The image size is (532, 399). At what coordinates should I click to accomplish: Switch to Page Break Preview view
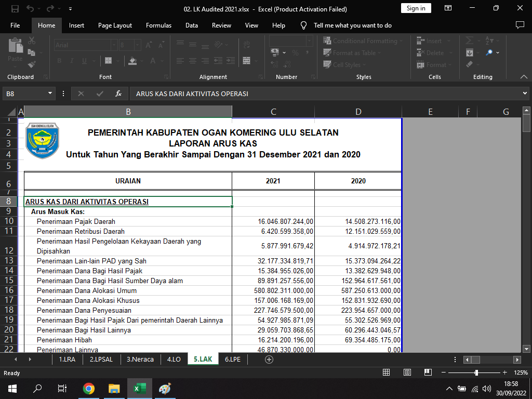pos(428,373)
